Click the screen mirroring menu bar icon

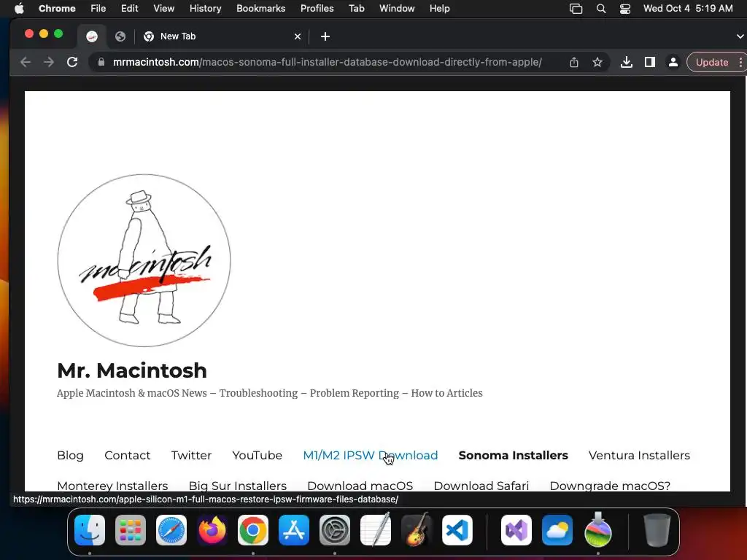576,9
